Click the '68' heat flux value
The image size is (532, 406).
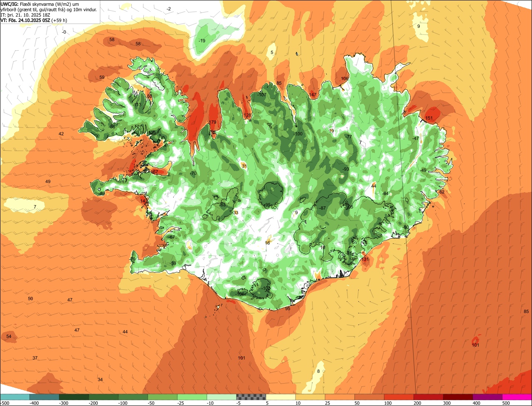click(x=150, y=96)
